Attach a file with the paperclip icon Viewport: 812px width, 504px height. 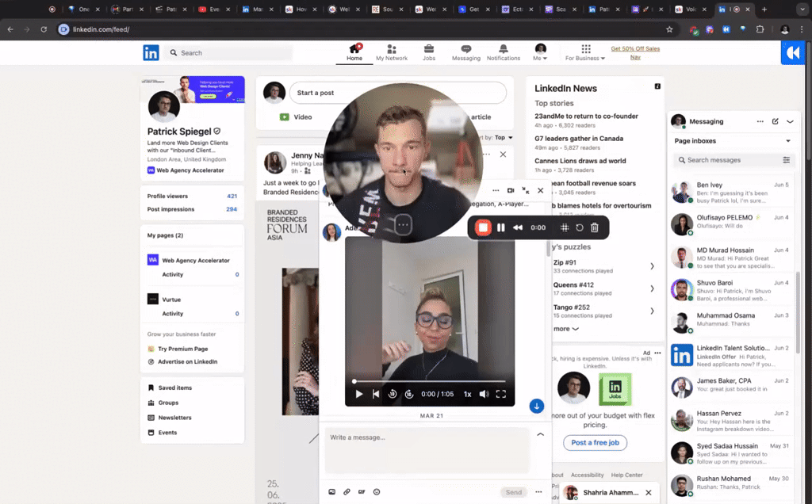click(347, 492)
